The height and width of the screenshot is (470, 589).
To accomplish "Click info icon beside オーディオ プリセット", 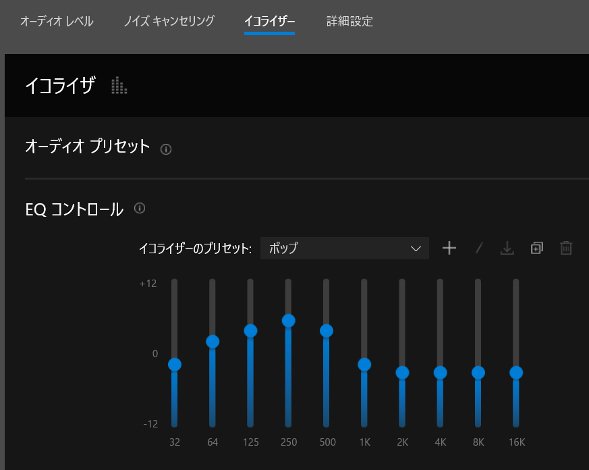I will point(166,150).
